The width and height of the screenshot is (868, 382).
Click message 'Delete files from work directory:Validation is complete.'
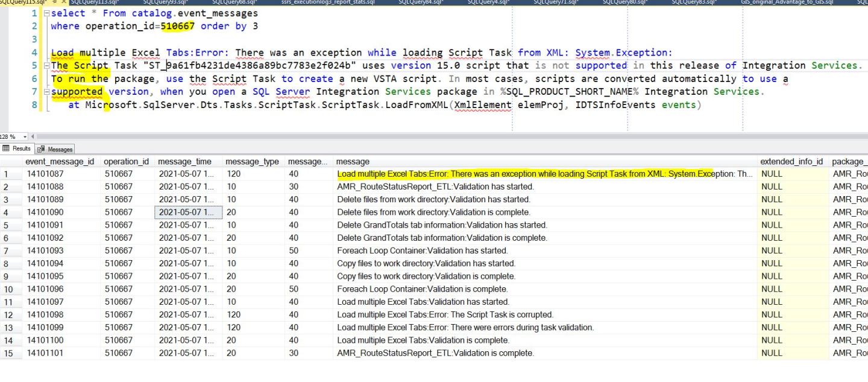click(x=433, y=212)
